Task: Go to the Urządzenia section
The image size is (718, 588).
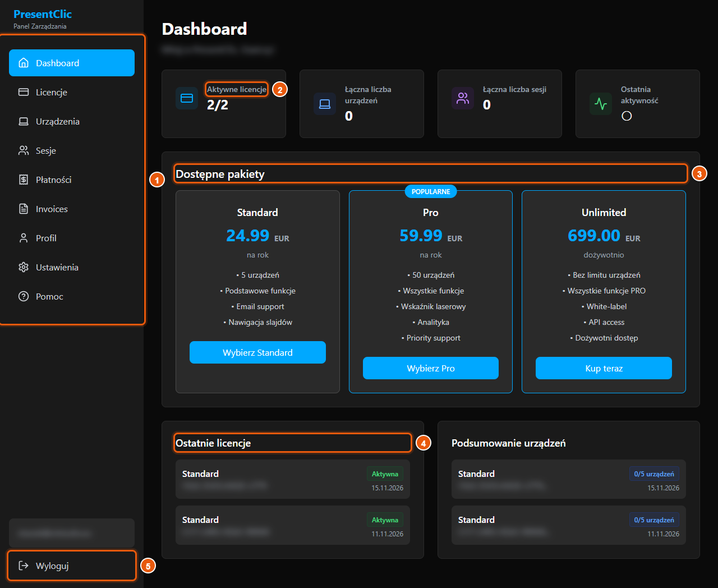Action: tap(72, 121)
